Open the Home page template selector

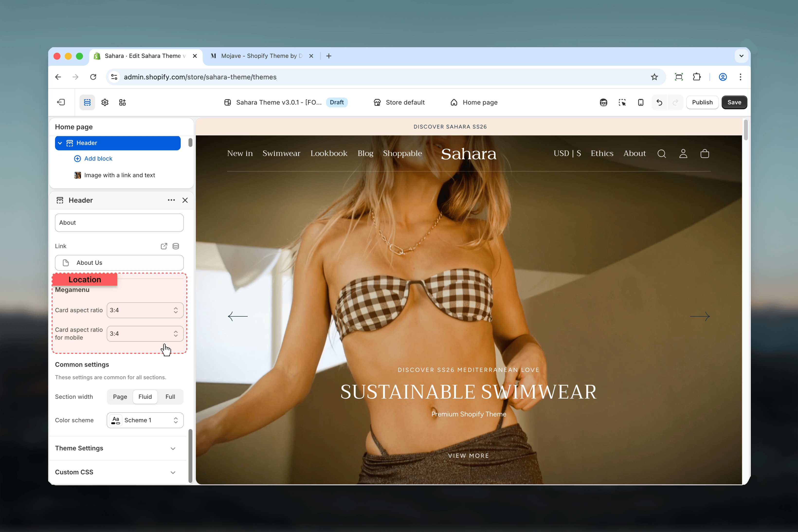(474, 102)
